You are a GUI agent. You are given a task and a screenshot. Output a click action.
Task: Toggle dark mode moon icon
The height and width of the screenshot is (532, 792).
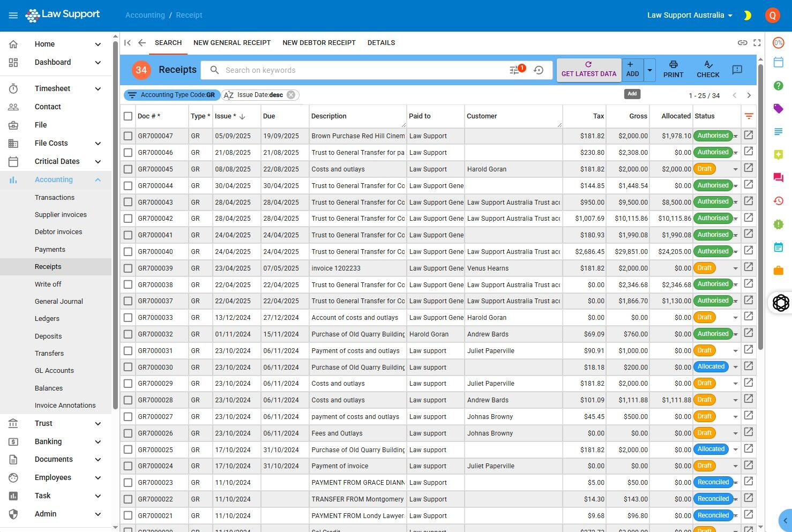pyautogui.click(x=747, y=16)
